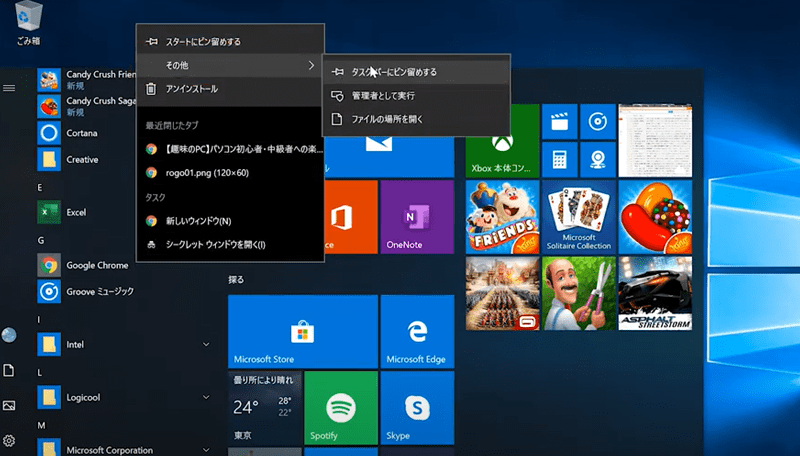800x456 pixels.
Task: Select アンインストール menu item
Action: pos(230,89)
